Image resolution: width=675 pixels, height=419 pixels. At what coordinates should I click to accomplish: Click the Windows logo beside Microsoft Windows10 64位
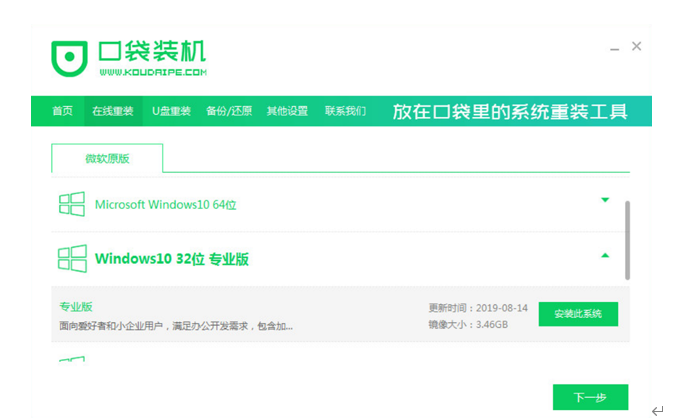coord(71,204)
